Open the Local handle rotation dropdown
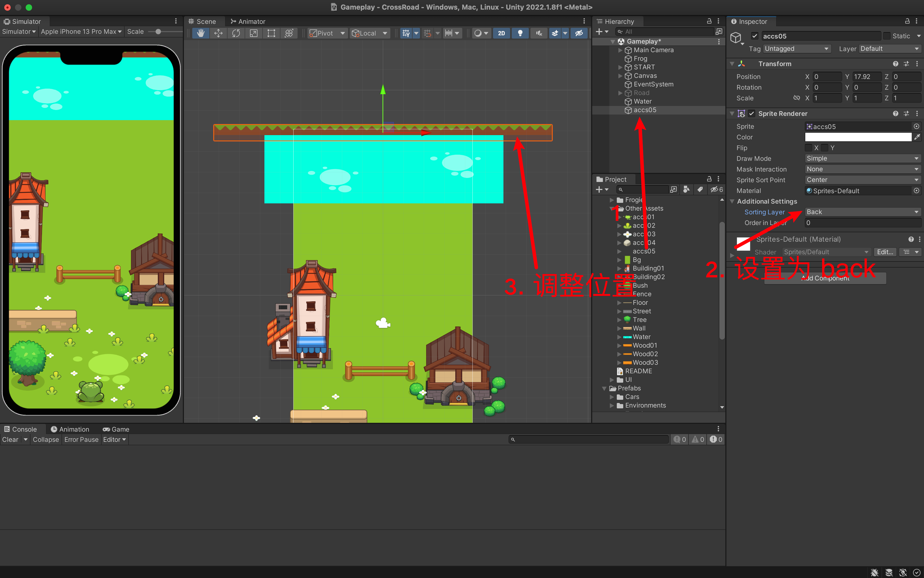The height and width of the screenshot is (578, 924). 370,33
